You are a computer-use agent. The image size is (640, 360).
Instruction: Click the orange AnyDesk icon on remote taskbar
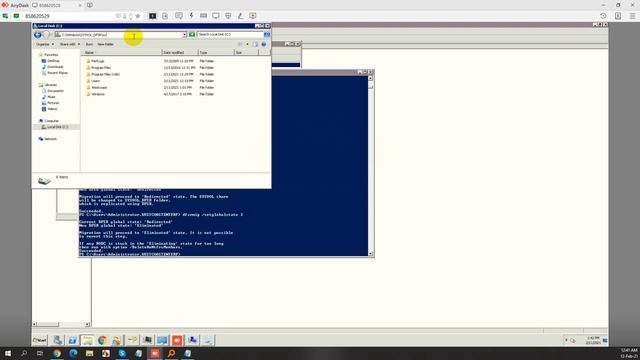click(x=177, y=340)
